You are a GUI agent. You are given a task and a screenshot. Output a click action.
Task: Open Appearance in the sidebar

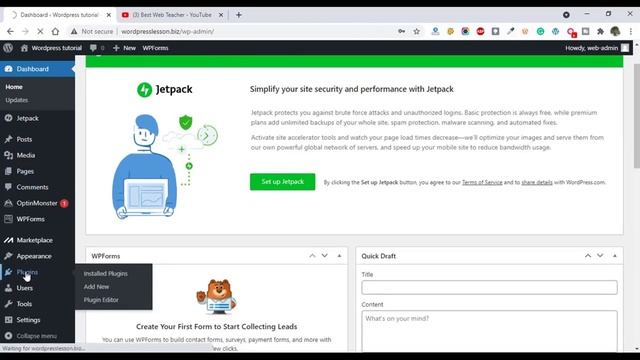(37, 256)
